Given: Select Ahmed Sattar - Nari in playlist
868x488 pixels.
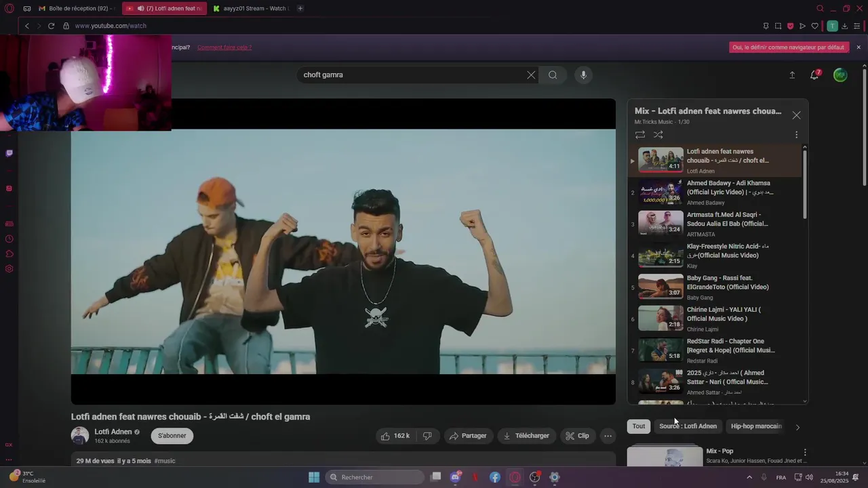Looking at the screenshot, I should 715,382.
